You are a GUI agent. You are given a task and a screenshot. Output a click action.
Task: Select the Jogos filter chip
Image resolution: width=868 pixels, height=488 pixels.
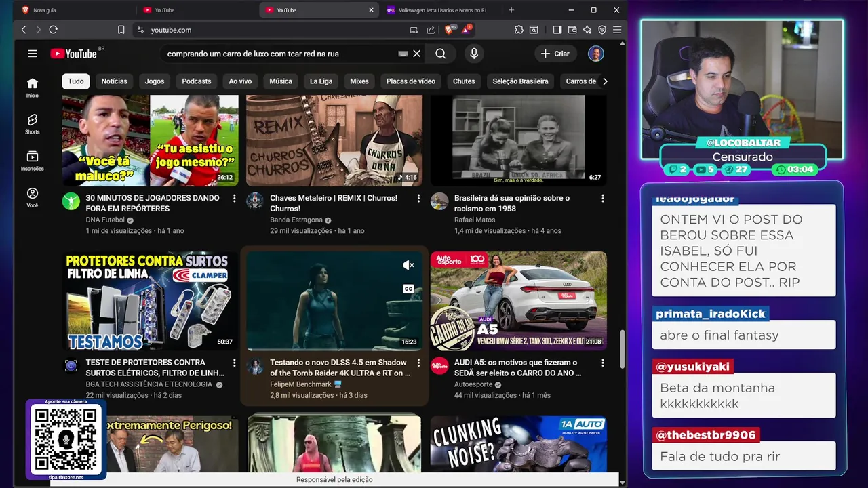(155, 81)
